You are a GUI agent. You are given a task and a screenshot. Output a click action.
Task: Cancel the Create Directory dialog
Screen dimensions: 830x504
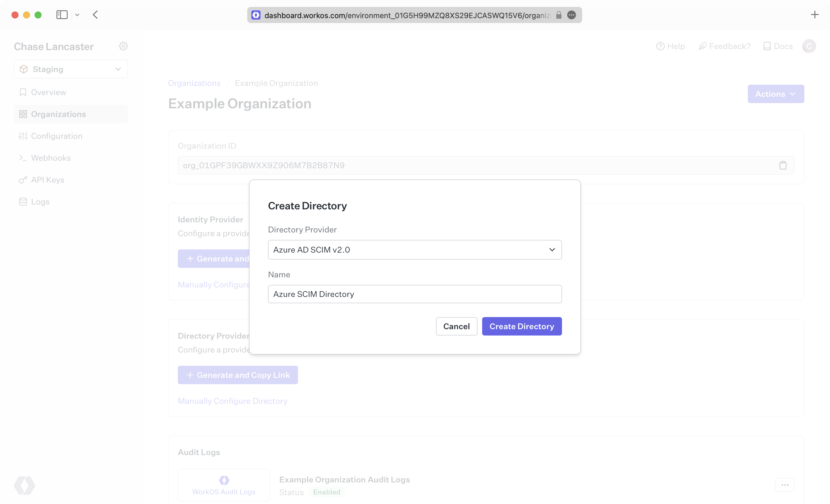coord(456,326)
